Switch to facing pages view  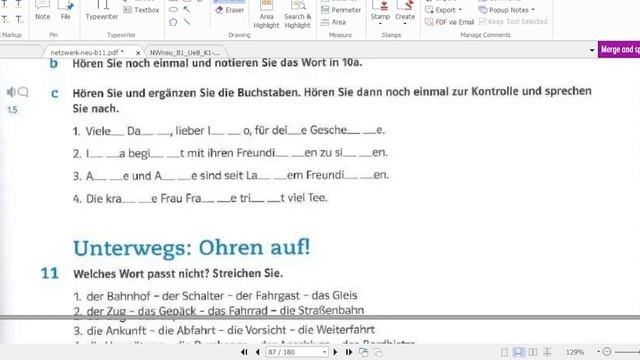[x=533, y=352]
